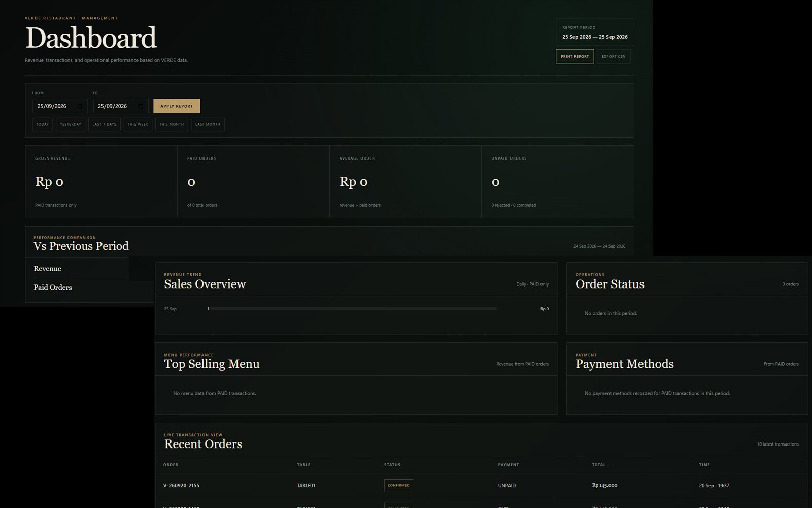Viewport: 812px width, 508px height.
Task: Click TABLE01 in the V-260920-2155 row
Action: (306, 486)
